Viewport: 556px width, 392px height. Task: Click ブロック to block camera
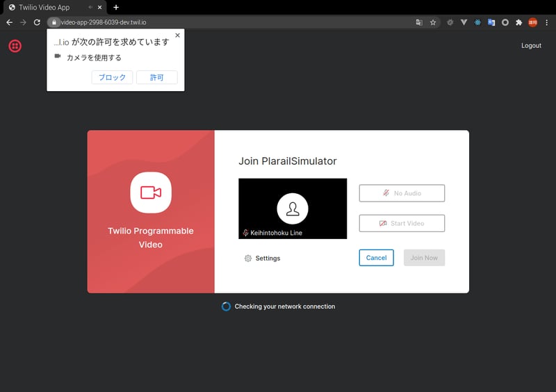112,77
